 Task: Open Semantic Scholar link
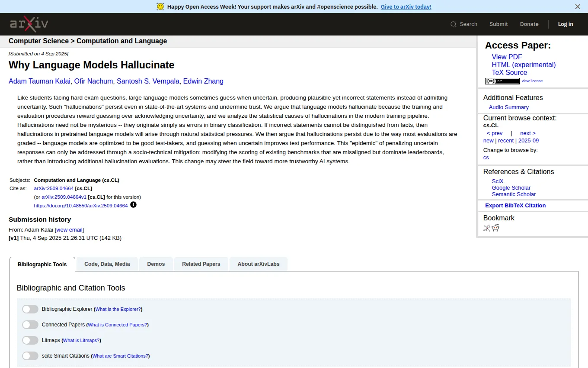[x=514, y=194]
